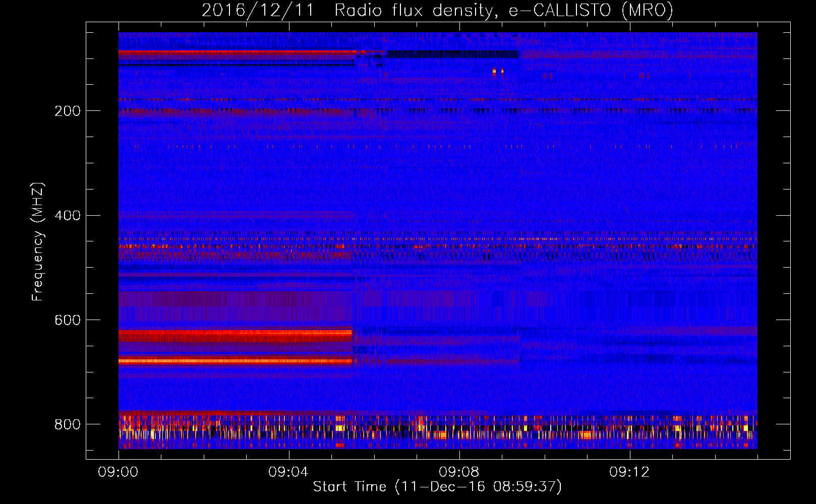This screenshot has height=504, width=816.
Task: Click the '09:12' time axis label
Action: tap(629, 472)
